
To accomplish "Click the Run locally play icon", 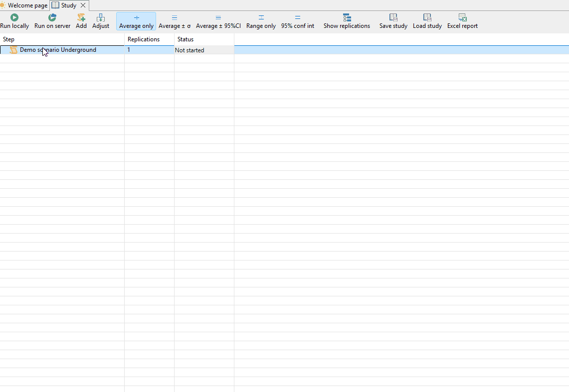I will 14,17.
